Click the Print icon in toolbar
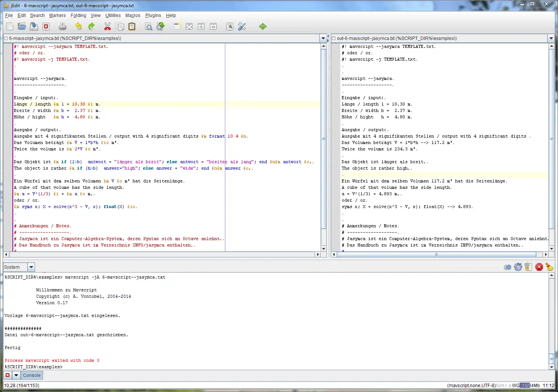558x392 pixels. 63,26
